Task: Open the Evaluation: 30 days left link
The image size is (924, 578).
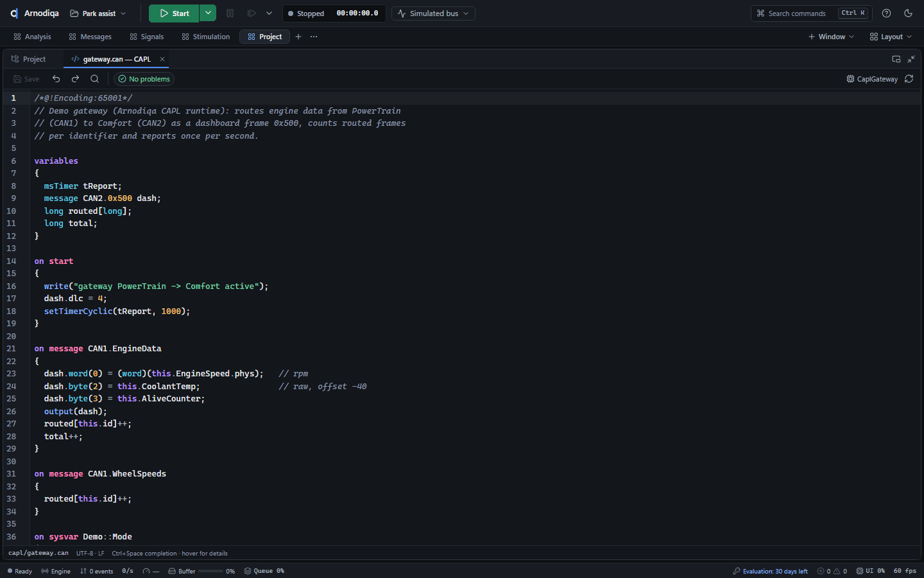Action: point(770,571)
